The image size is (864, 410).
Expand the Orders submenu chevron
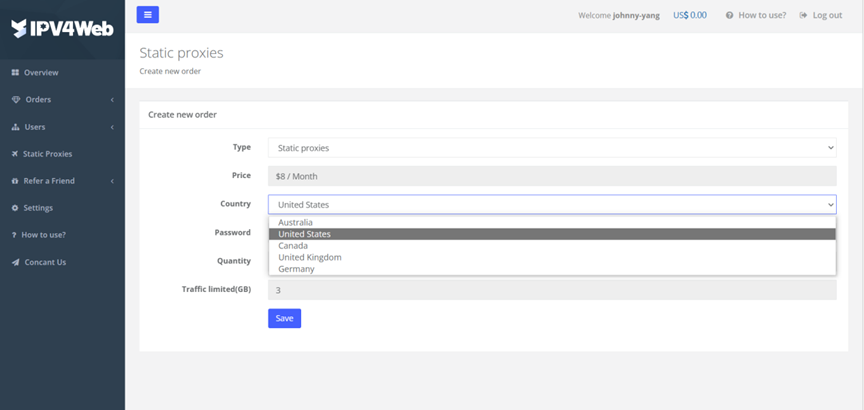click(112, 100)
